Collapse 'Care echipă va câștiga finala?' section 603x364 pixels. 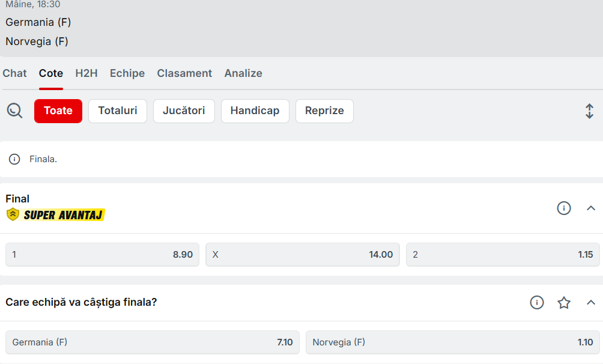pos(590,302)
